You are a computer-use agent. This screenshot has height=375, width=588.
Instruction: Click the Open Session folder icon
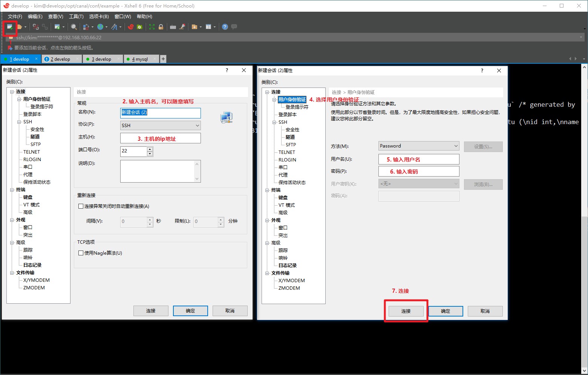(20, 27)
